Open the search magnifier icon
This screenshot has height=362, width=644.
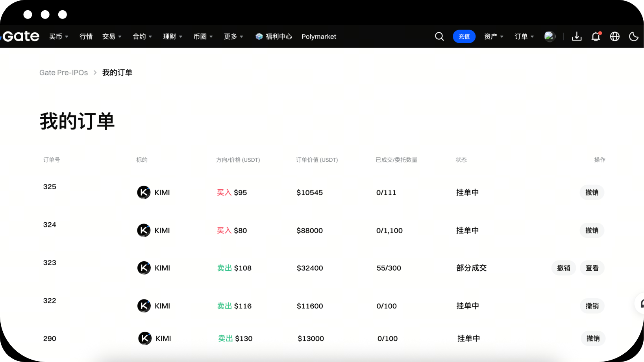[439, 37]
